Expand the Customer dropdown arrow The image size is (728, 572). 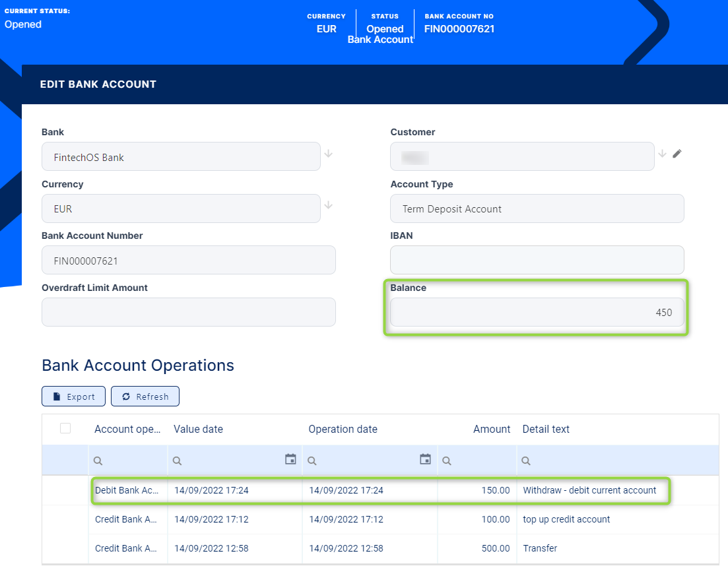pyautogui.click(x=663, y=154)
